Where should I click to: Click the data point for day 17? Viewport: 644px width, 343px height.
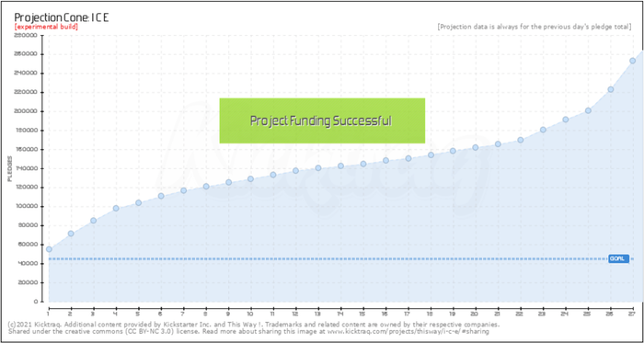click(408, 158)
